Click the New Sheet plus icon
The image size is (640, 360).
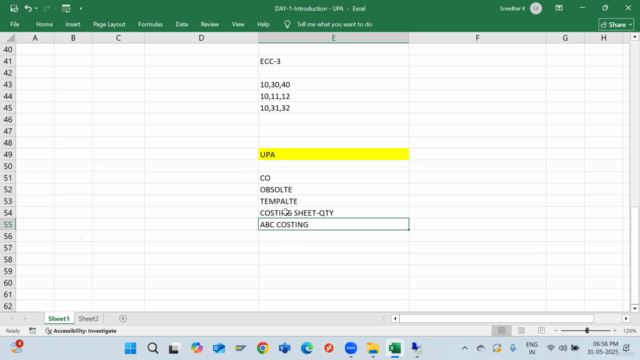point(123,318)
